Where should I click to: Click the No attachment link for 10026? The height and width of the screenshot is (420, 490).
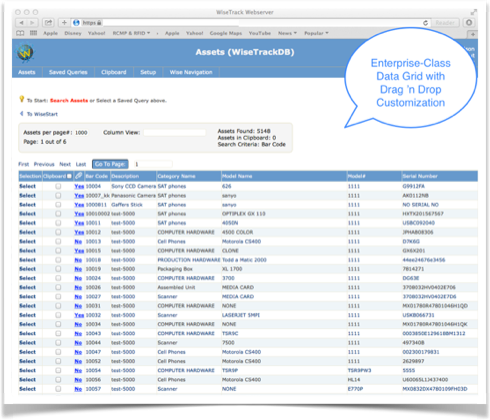[x=78, y=287]
